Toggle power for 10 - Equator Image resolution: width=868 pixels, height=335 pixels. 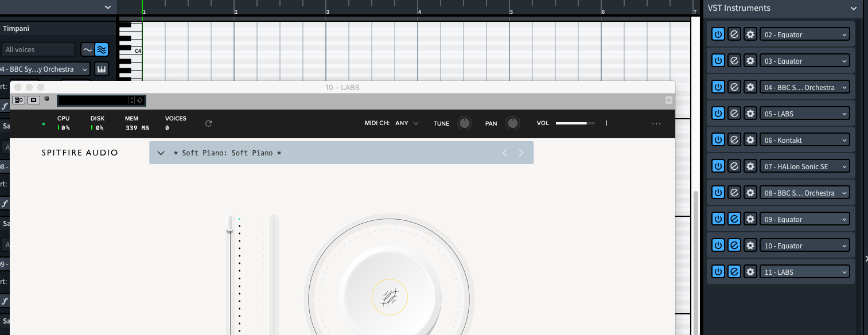pos(718,246)
